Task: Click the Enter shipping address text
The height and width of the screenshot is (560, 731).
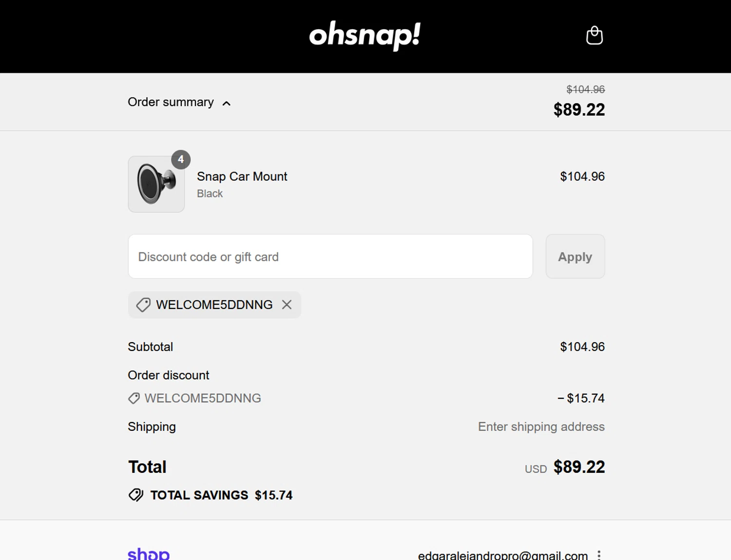Action: click(x=541, y=427)
